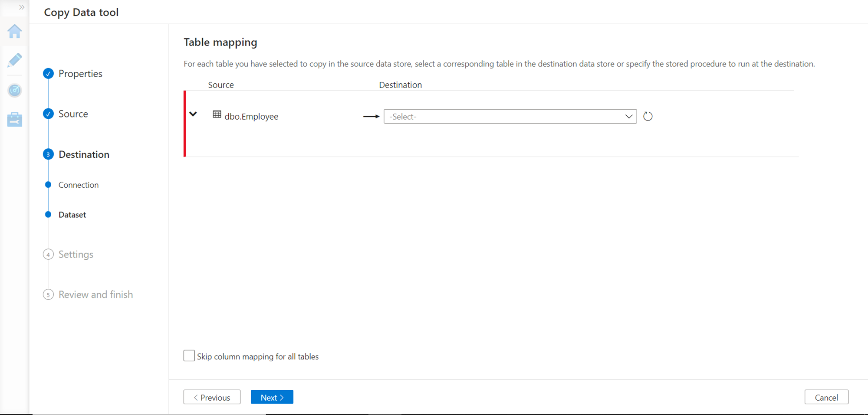Go to the Source step
The width and height of the screenshot is (868, 415).
click(x=73, y=114)
